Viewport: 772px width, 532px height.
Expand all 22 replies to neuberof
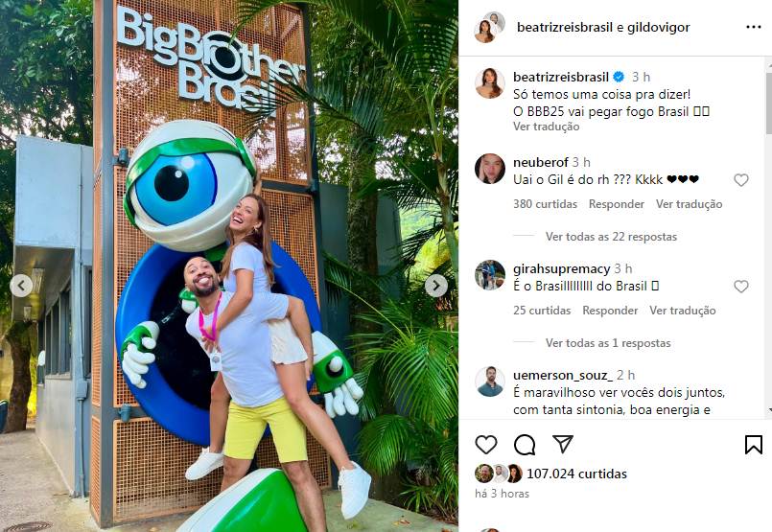tap(611, 237)
